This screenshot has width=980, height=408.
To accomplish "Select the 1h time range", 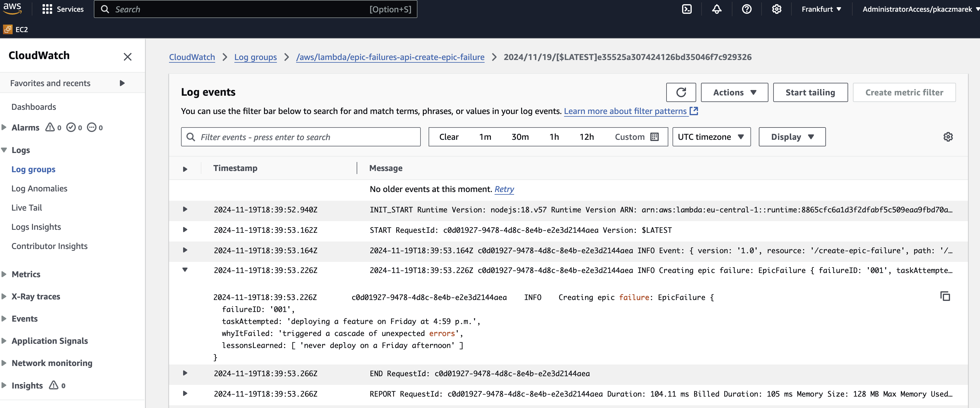I will [x=554, y=137].
